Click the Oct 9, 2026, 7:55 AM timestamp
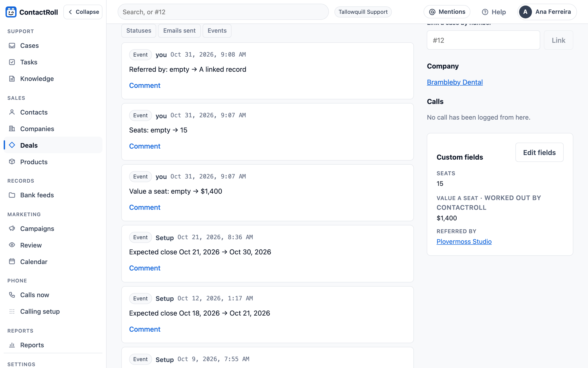588x368 pixels. 213,359
